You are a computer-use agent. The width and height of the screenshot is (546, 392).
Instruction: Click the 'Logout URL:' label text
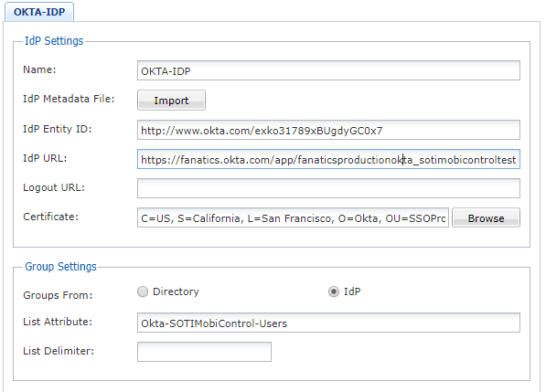[54, 187]
